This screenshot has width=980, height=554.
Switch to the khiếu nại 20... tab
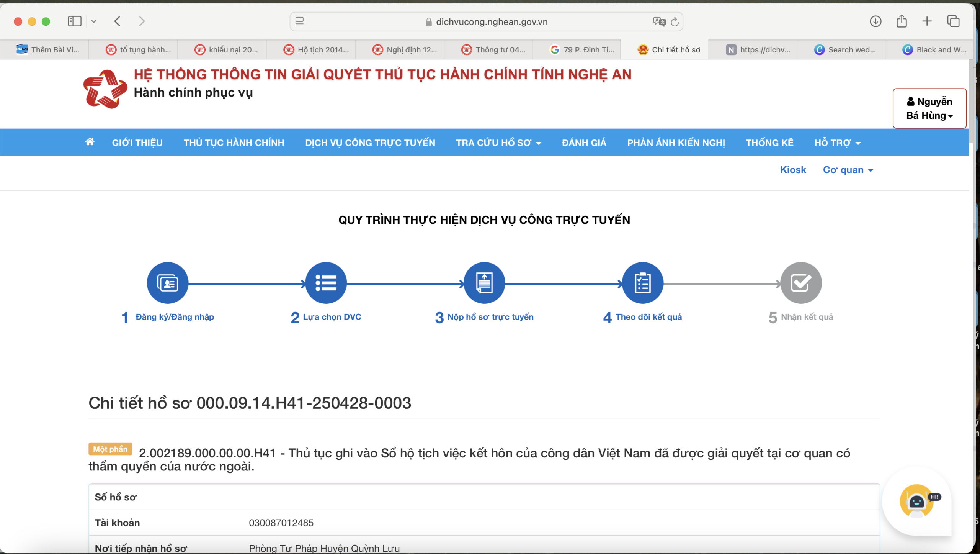[222, 49]
